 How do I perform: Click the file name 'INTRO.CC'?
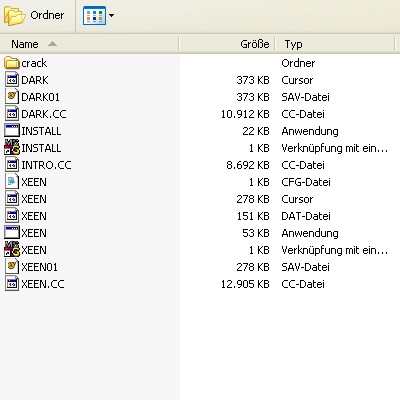click(46, 165)
